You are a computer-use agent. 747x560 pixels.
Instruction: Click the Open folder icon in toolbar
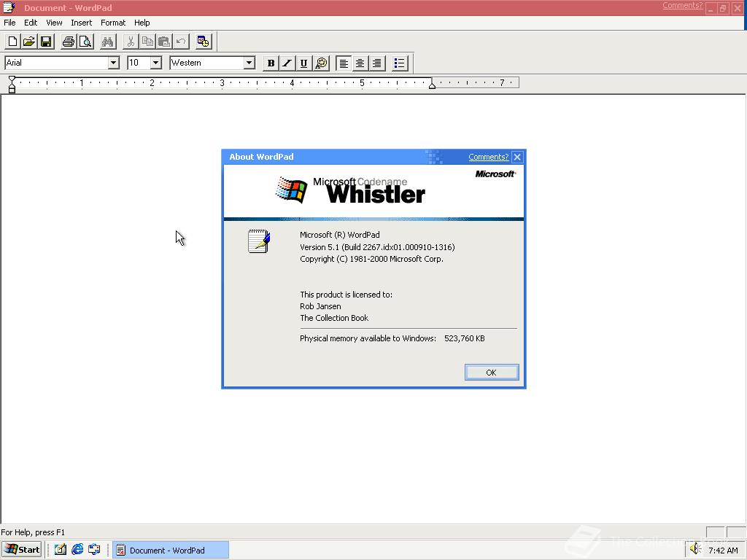tap(29, 42)
